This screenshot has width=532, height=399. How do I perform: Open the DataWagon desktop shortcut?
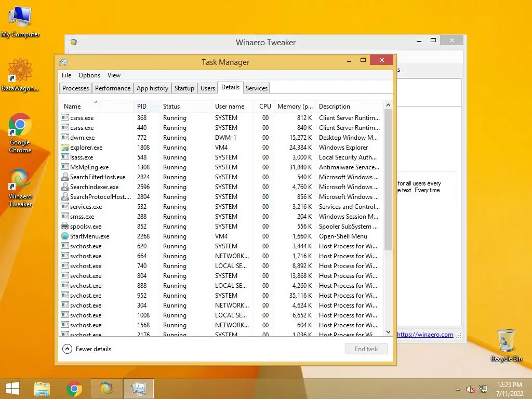(x=20, y=75)
